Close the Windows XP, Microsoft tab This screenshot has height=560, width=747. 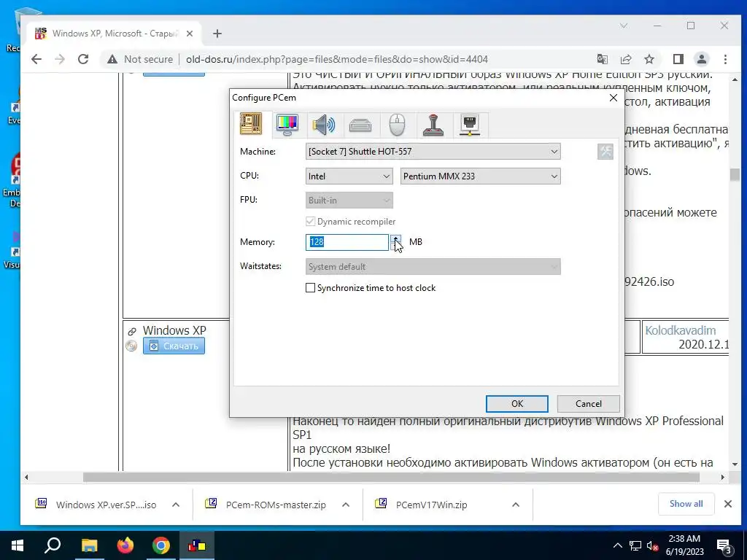[189, 34]
